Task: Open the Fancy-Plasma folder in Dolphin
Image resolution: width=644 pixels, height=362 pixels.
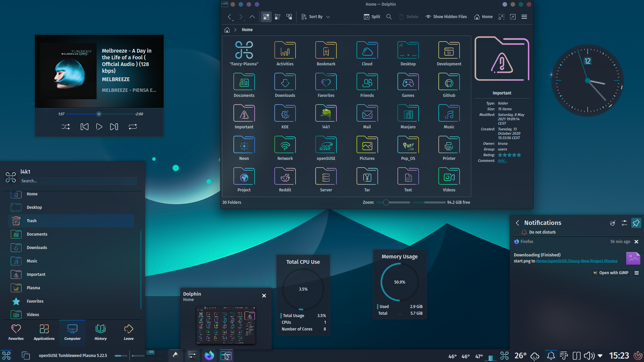Action: click(244, 54)
